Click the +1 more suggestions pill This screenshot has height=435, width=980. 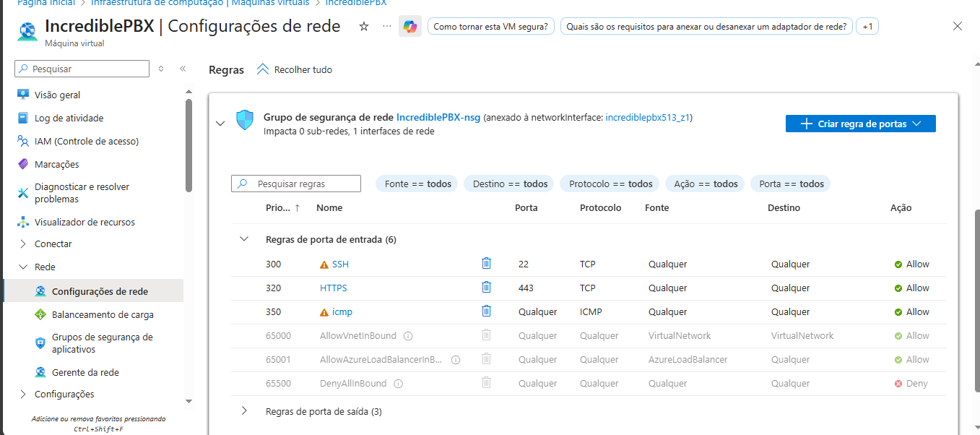tap(867, 26)
